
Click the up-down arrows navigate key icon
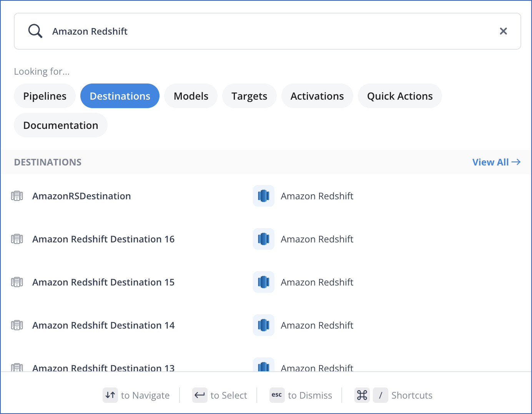point(110,395)
